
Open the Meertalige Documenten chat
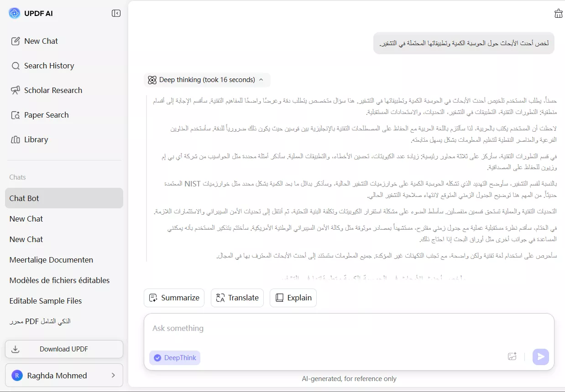point(51,260)
